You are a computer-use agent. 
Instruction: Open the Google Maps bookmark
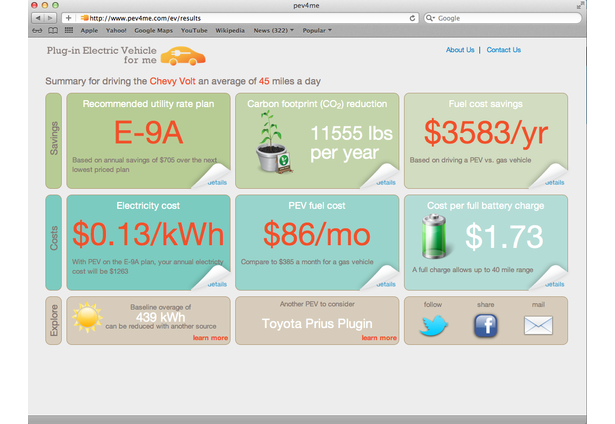(153, 30)
